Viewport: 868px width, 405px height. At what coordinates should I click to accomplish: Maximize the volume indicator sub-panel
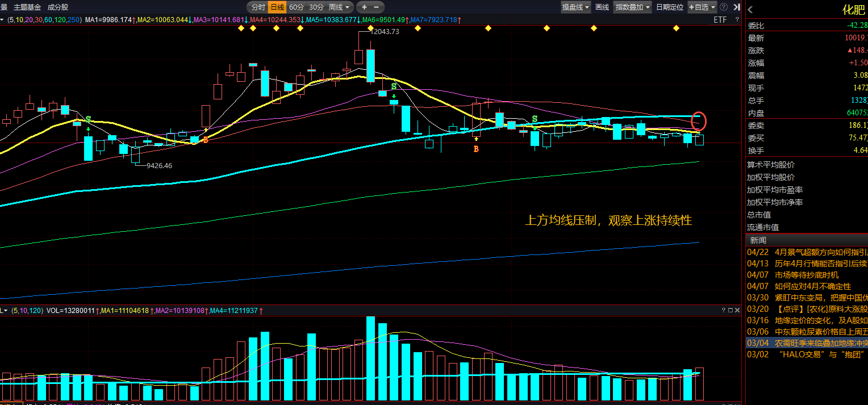[731, 310]
